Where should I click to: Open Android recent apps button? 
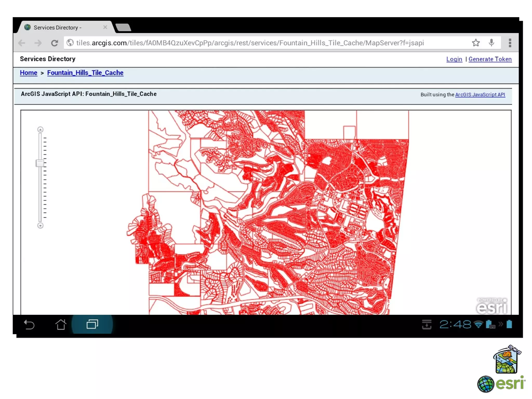[92, 324]
